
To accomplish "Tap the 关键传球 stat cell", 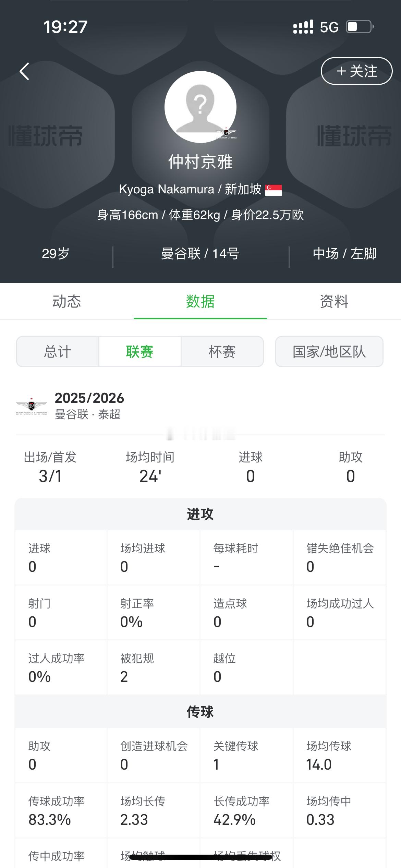I will pyautogui.click(x=246, y=755).
